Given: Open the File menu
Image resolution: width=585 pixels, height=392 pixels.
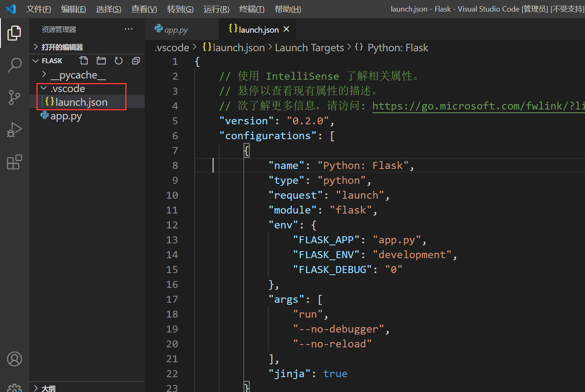Looking at the screenshot, I should [x=38, y=9].
